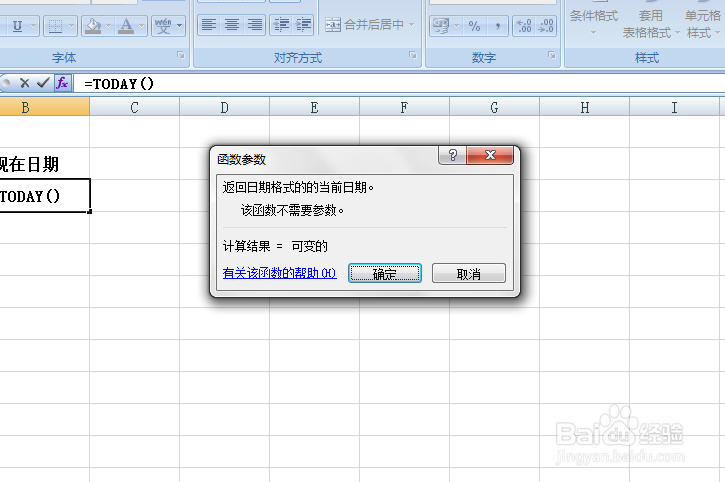The image size is (725, 482).
Task: Select column E header
Action: (x=314, y=107)
